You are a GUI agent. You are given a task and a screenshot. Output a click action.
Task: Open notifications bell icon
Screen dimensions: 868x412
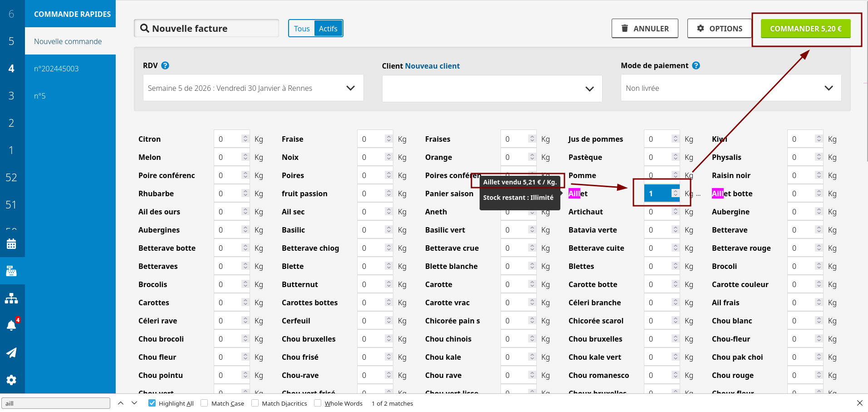tap(11, 325)
